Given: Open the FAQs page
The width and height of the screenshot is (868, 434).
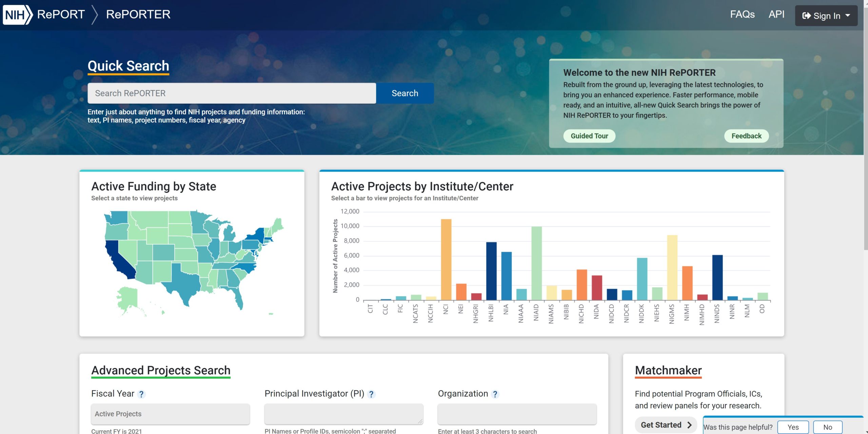Looking at the screenshot, I should (742, 14).
